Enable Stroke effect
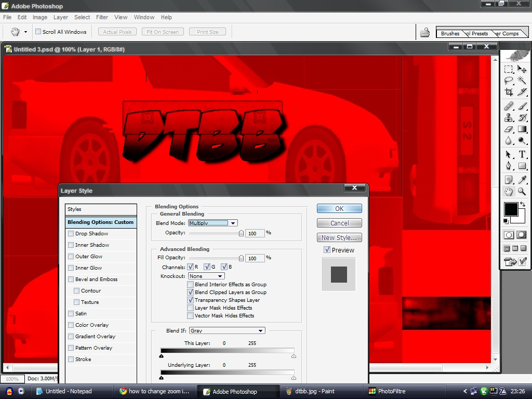The width and height of the screenshot is (532, 399). point(71,360)
